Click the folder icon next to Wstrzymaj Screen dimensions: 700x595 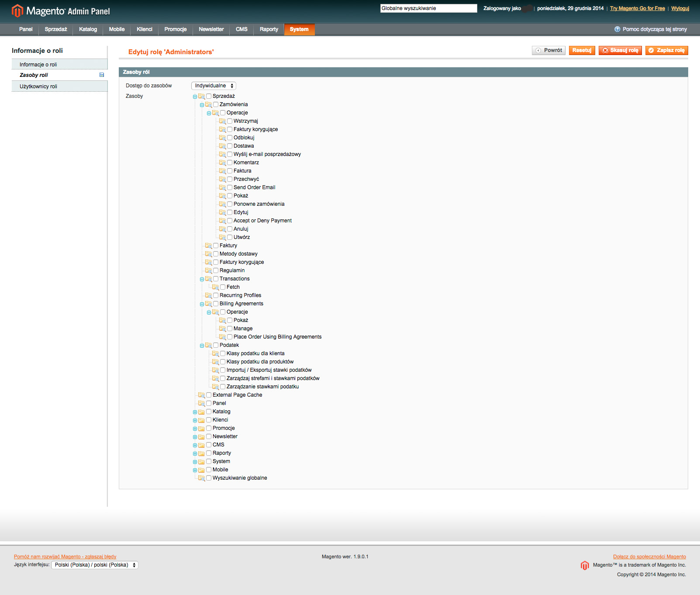tap(222, 121)
